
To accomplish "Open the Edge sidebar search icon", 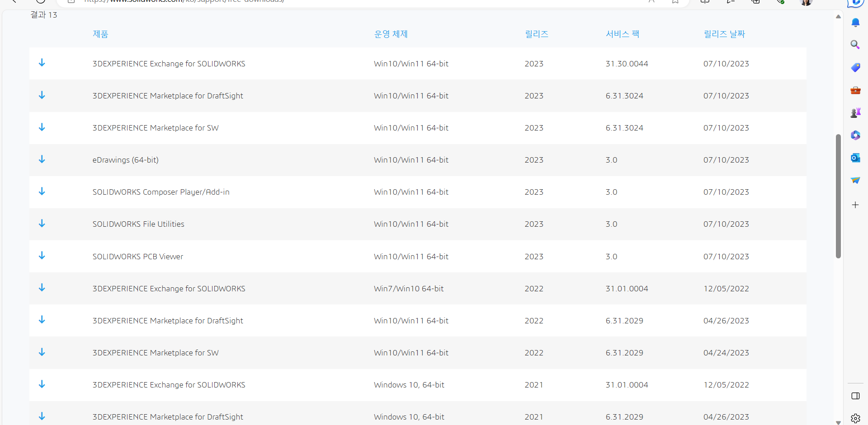I will coord(855,45).
